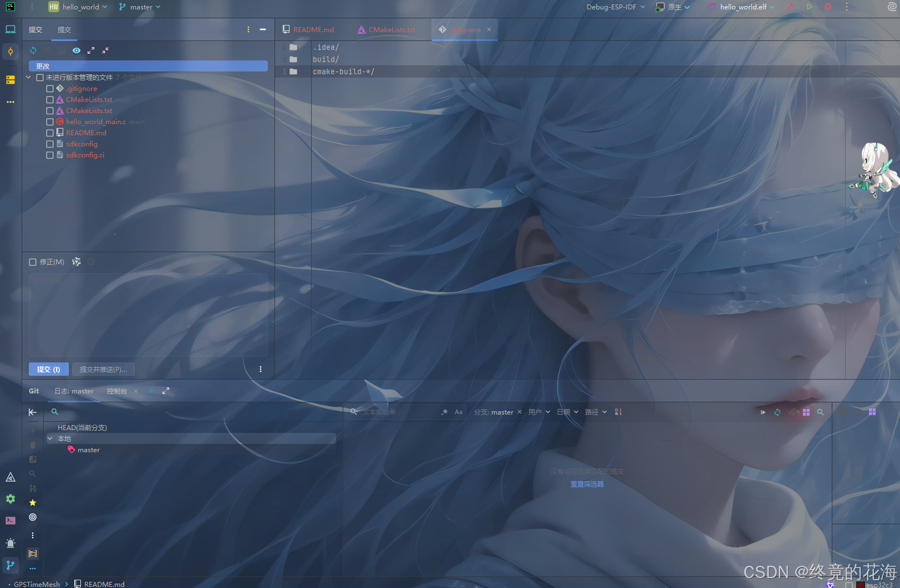This screenshot has height=588, width=900.
Task: Hide the commit tool window
Action: (x=263, y=29)
